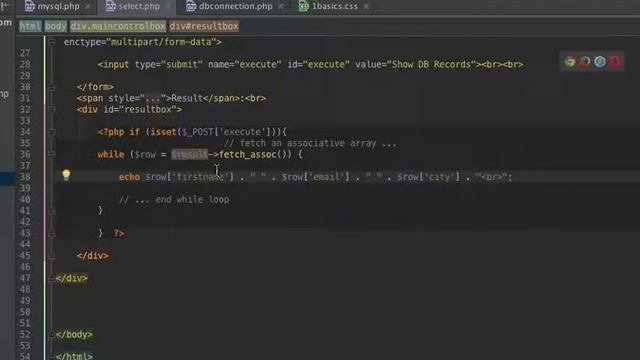Select body breadcrumb
Viewport: 640px width, 360px height.
(56, 26)
